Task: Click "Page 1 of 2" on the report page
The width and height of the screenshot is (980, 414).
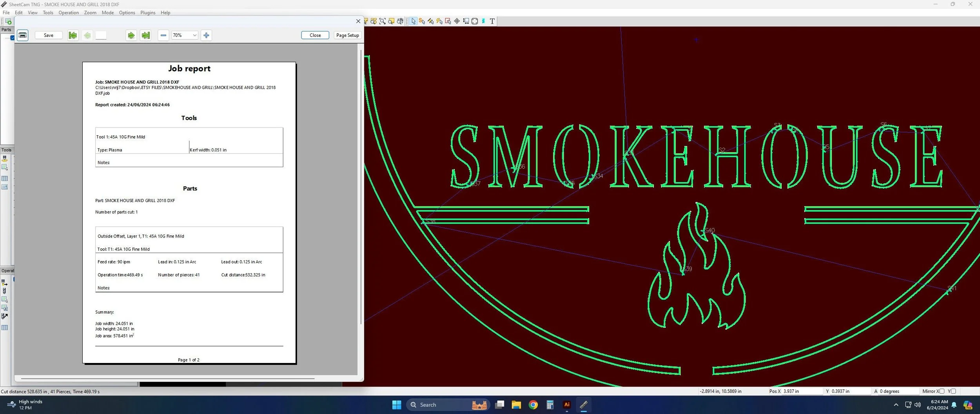Action: tap(189, 360)
